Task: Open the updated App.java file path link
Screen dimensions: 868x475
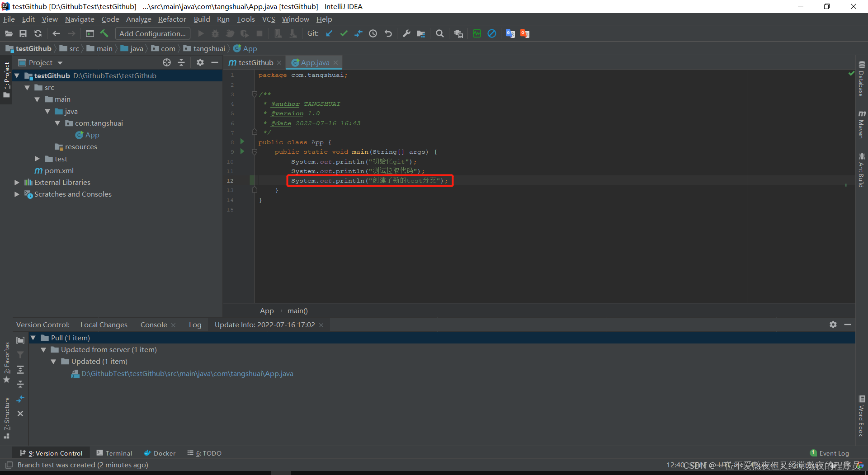Action: click(187, 373)
